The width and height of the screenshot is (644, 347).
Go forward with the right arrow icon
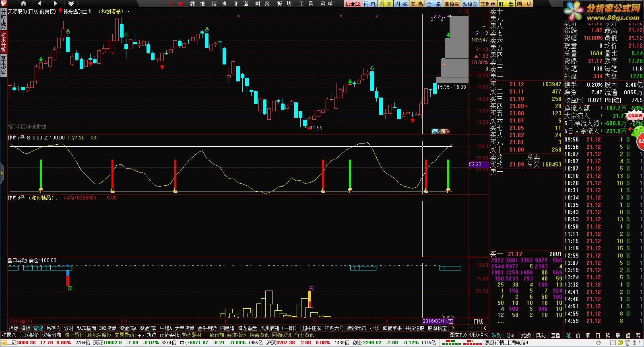tap(55, 3)
